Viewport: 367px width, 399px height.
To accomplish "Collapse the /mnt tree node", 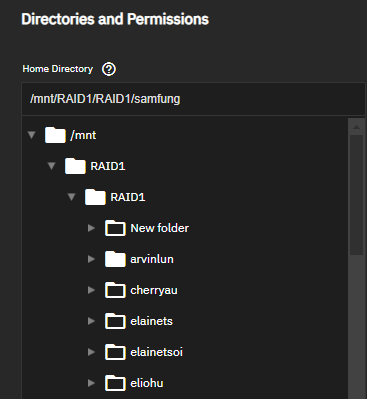I will 32,135.
